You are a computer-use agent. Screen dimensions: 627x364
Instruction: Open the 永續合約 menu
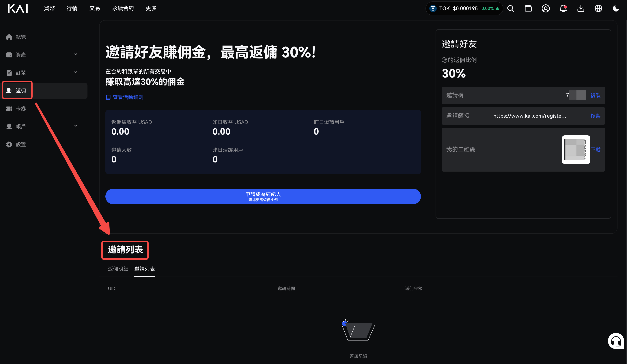pyautogui.click(x=123, y=8)
